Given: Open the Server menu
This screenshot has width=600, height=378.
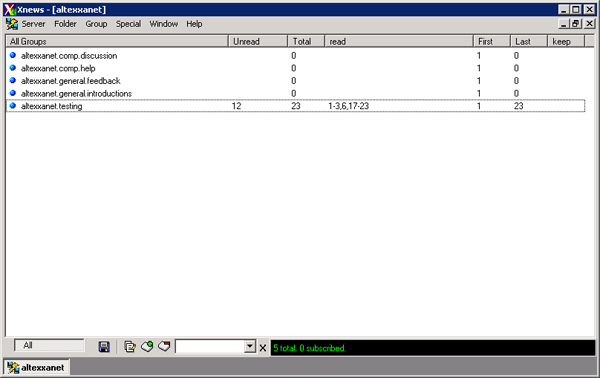Looking at the screenshot, I should [x=33, y=24].
